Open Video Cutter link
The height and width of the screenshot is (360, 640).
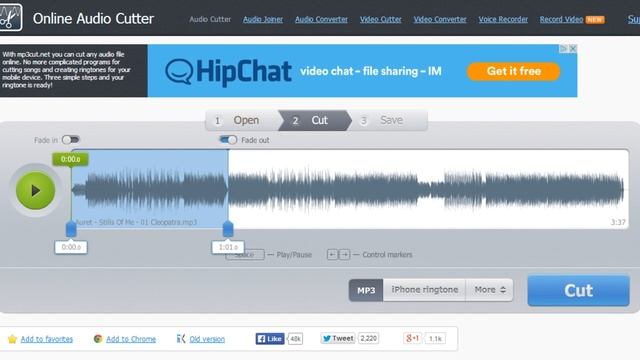(x=380, y=19)
